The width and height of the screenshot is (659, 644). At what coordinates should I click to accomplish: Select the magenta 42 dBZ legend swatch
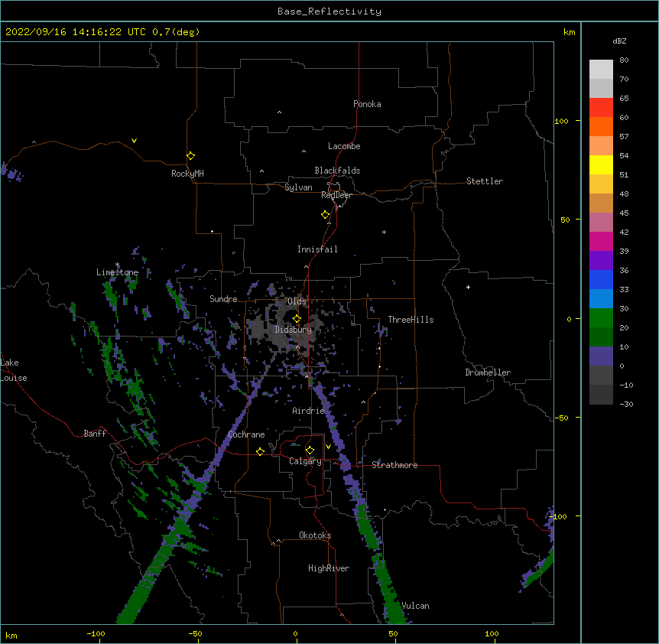pyautogui.click(x=601, y=241)
